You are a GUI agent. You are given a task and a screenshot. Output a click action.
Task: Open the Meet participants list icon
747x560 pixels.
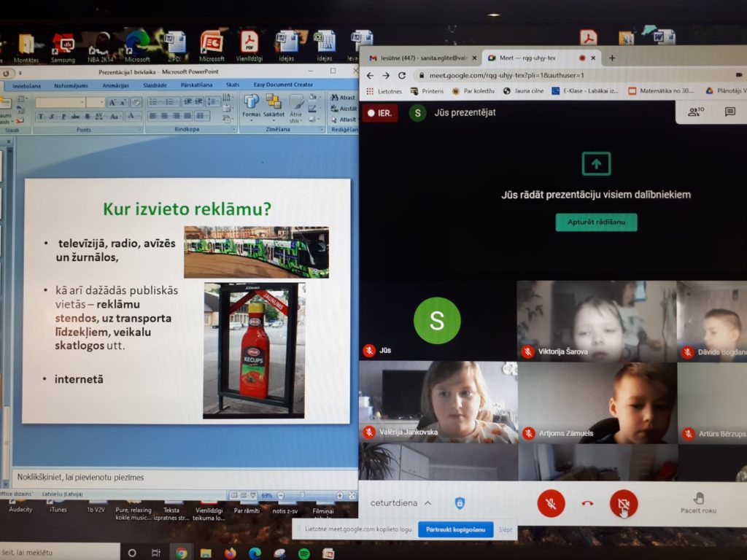point(695,112)
